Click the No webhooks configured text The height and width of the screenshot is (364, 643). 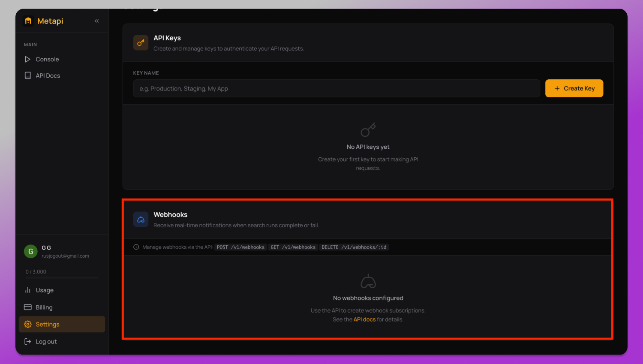click(x=368, y=298)
